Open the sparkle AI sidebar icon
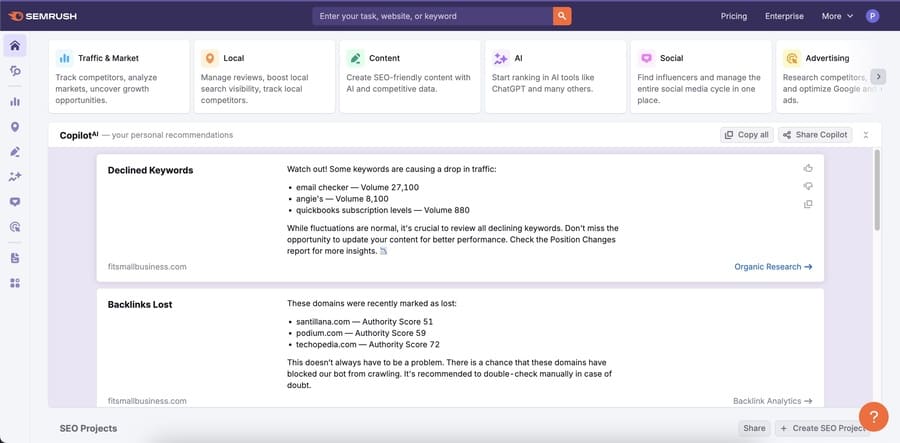Image resolution: width=900 pixels, height=443 pixels. tap(15, 177)
